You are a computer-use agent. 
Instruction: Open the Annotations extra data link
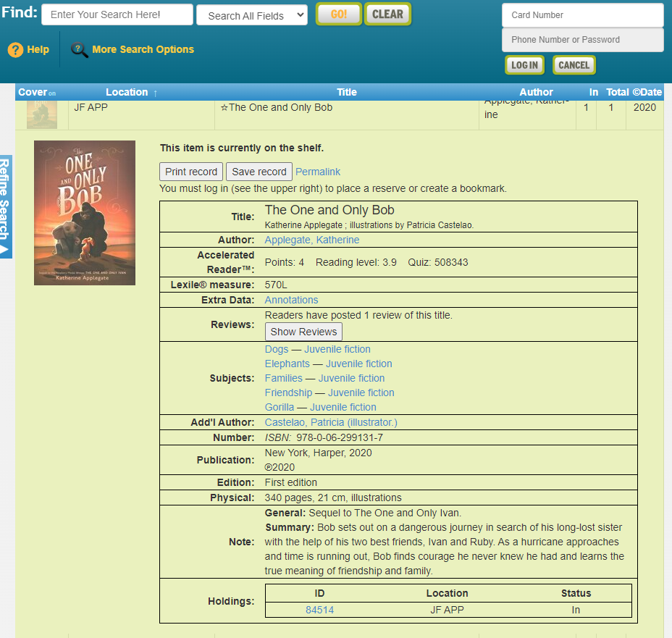point(291,300)
